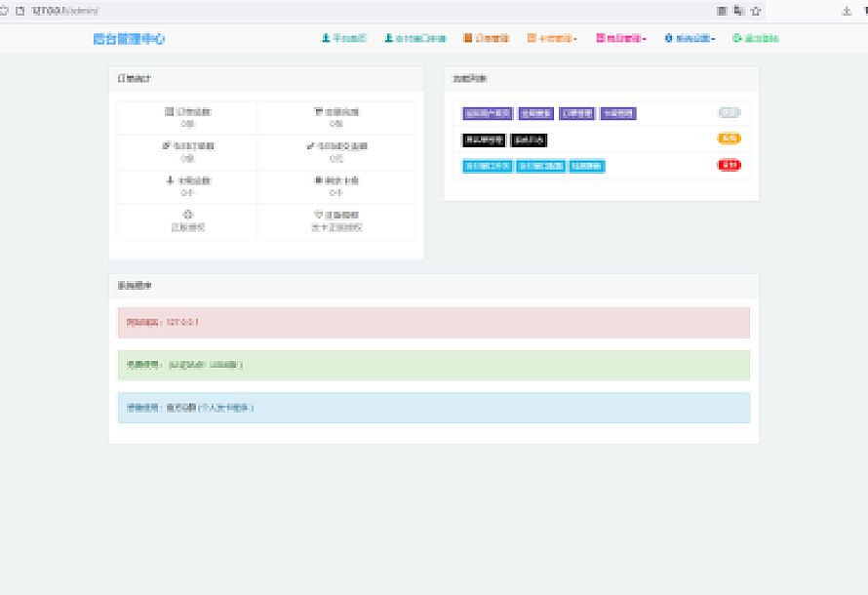Click the teal home icon in navbar
The image size is (868, 595).
(x=326, y=39)
